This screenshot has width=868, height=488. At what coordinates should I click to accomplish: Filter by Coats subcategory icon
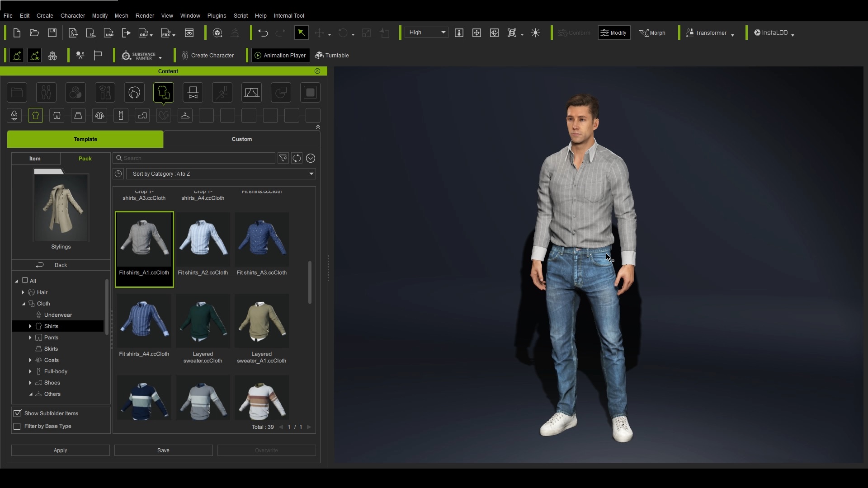(99, 116)
